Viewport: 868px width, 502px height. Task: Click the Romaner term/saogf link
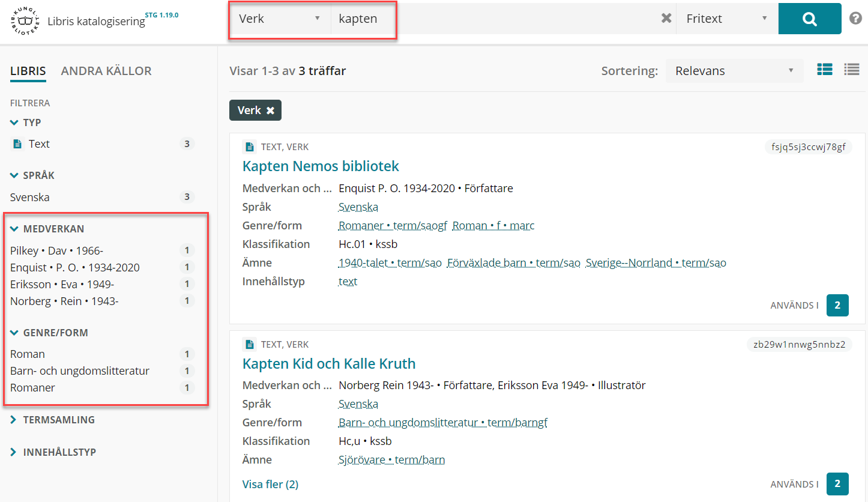[x=393, y=226]
